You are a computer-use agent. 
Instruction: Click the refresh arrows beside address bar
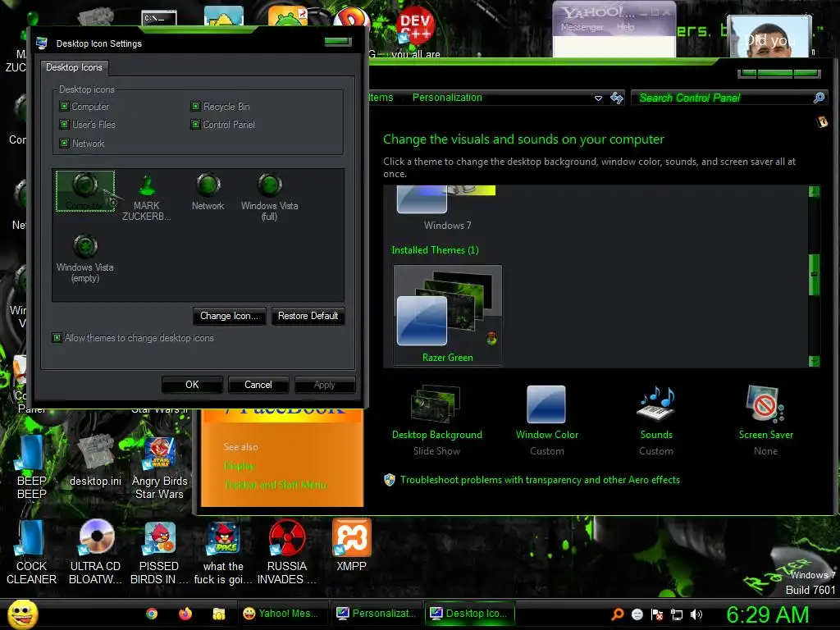pos(617,98)
